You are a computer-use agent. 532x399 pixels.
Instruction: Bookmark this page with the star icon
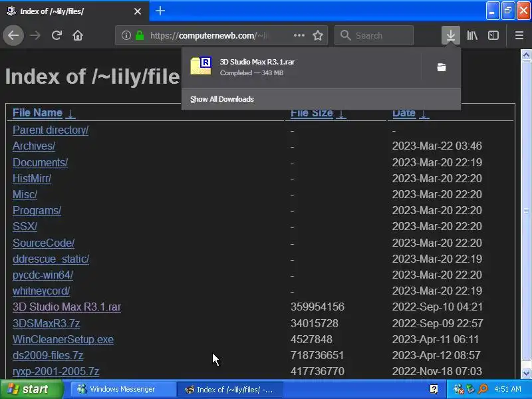pyautogui.click(x=318, y=35)
